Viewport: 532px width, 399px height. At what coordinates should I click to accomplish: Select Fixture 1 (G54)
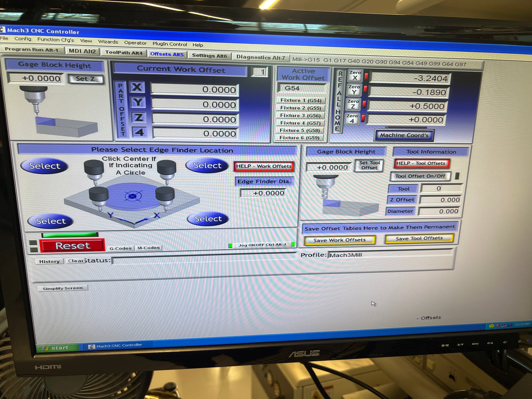coord(301,100)
